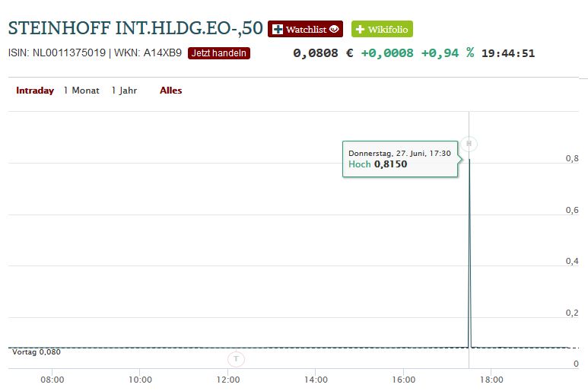Select the 1 Jahr chart range
This screenshot has height=391, width=588.
click(x=125, y=91)
